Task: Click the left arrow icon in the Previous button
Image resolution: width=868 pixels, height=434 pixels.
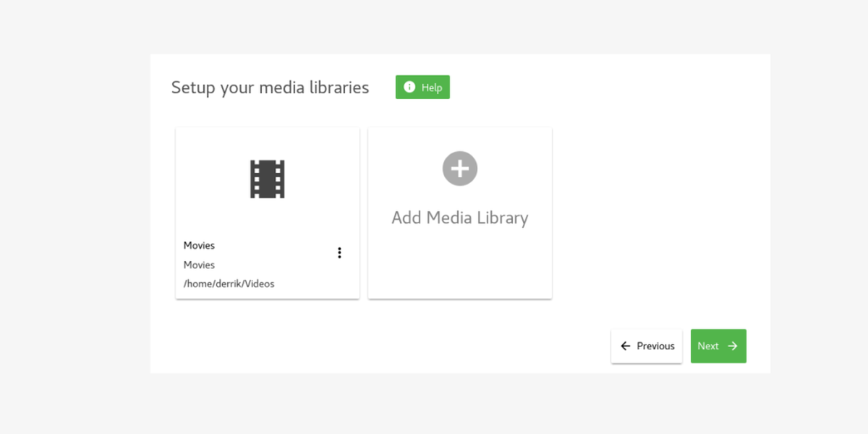Action: 626,346
